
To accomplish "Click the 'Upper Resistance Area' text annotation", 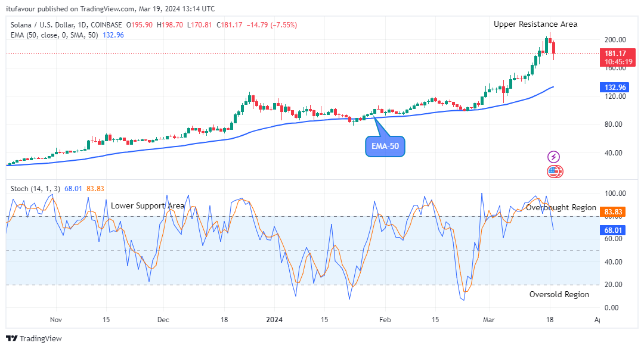I will pyautogui.click(x=535, y=24).
